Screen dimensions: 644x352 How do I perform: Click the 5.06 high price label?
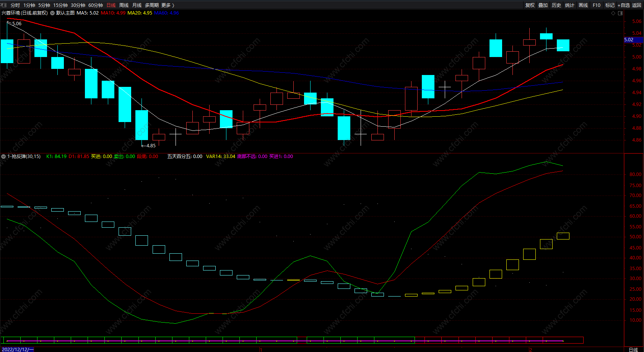coord(17,24)
